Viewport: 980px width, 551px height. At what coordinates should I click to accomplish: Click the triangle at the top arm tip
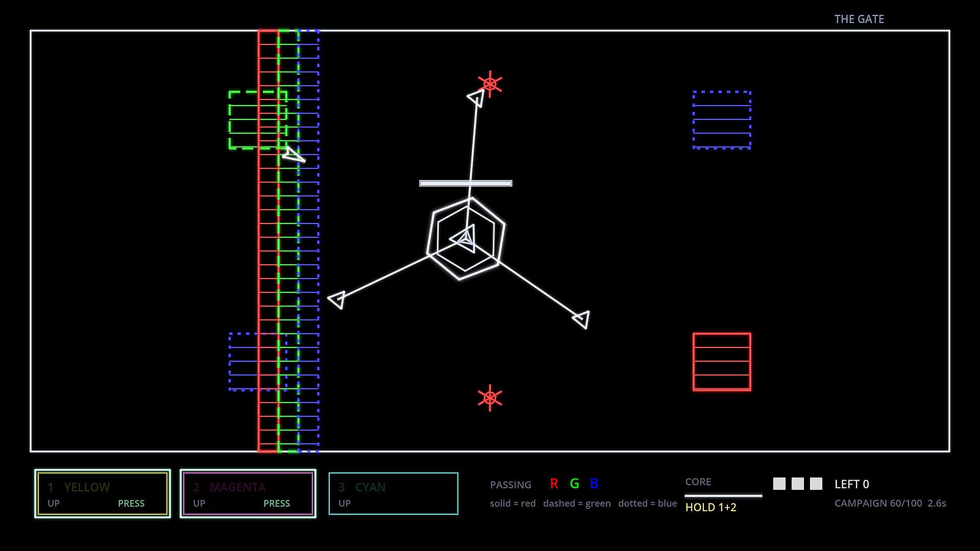tap(476, 98)
